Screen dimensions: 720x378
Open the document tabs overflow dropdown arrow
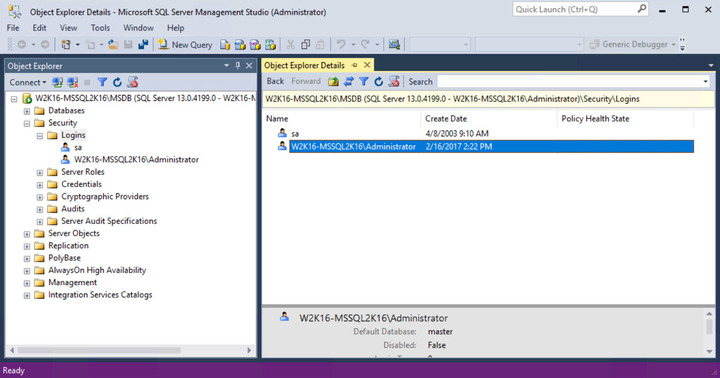tap(711, 66)
